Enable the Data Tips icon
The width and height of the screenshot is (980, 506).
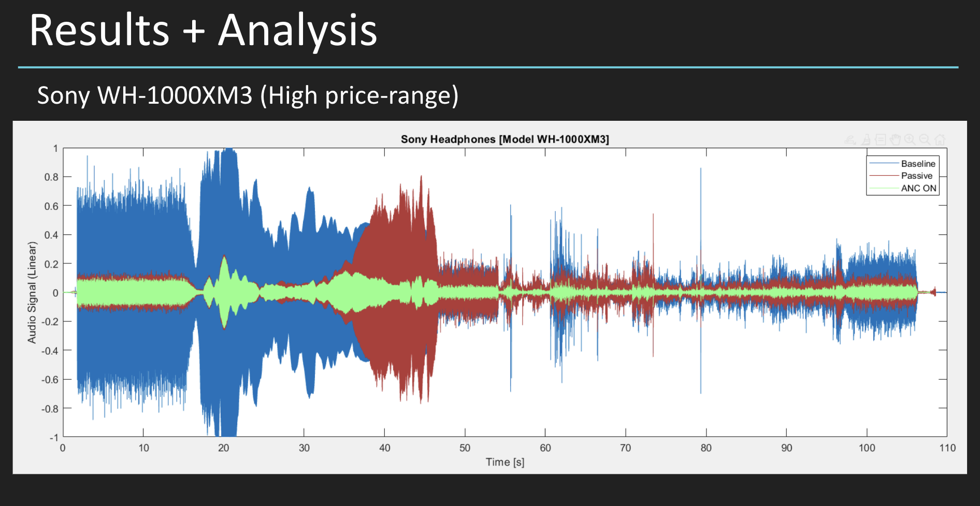coord(881,140)
